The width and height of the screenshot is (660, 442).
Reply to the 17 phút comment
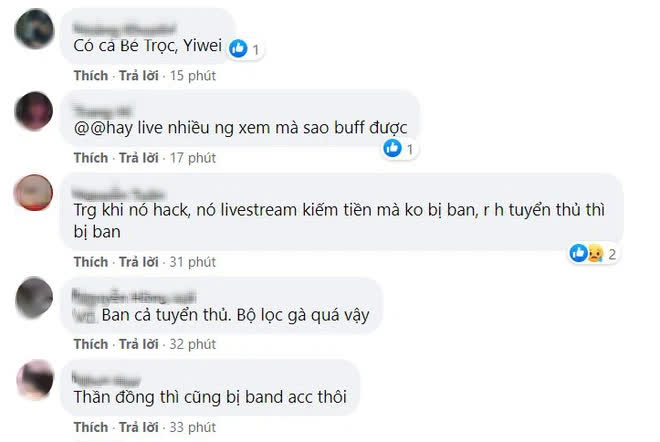(x=138, y=158)
